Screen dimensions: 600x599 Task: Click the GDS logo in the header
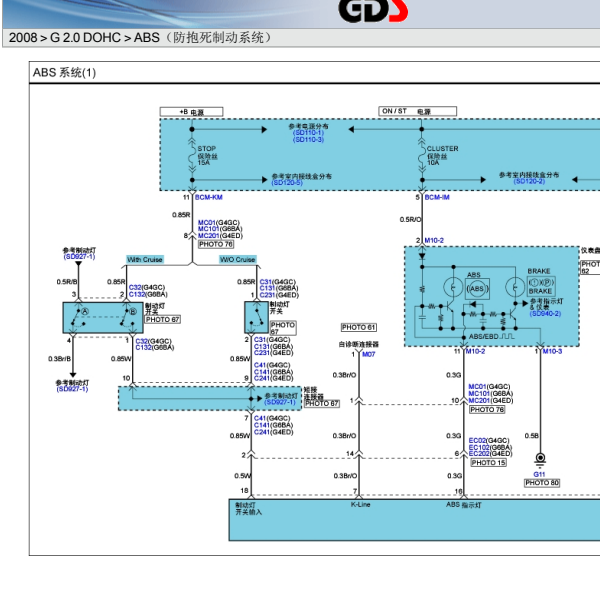coord(373,10)
